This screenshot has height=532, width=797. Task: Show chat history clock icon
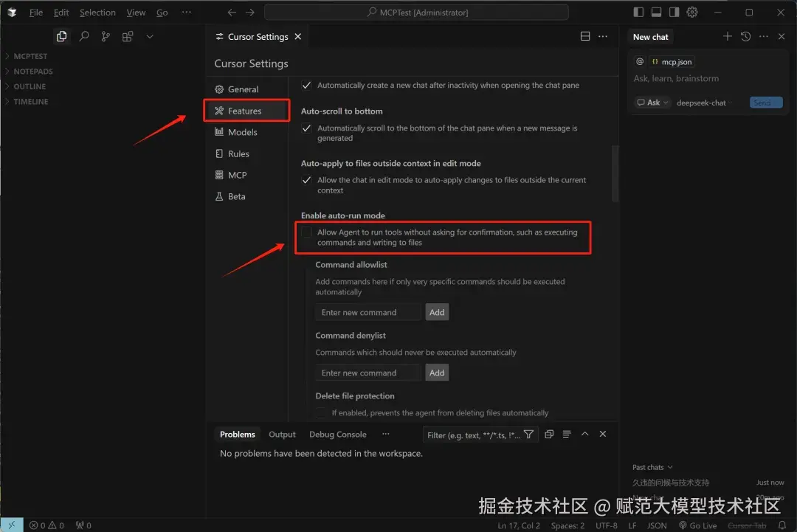(745, 36)
